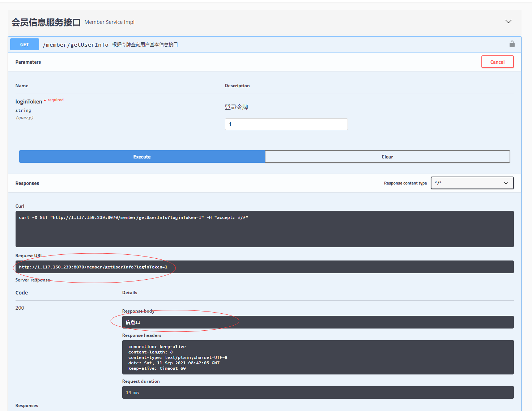Click the Request URL value text
532x411 pixels.
[93, 267]
